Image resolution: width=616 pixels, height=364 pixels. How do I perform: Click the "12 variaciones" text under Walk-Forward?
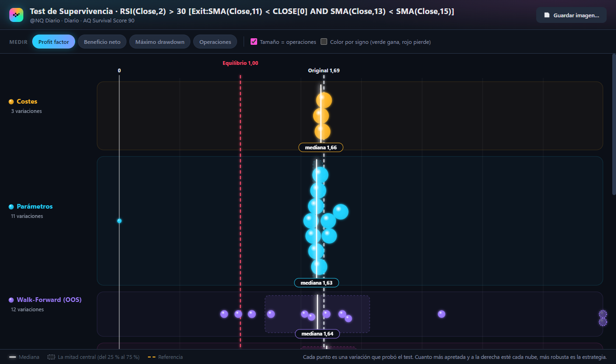coord(28,309)
